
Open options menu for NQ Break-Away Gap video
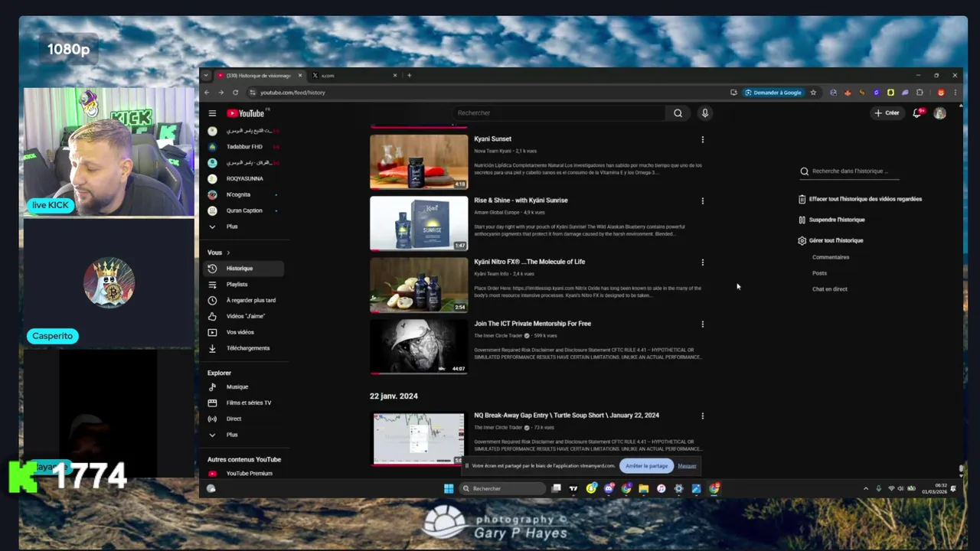point(702,416)
